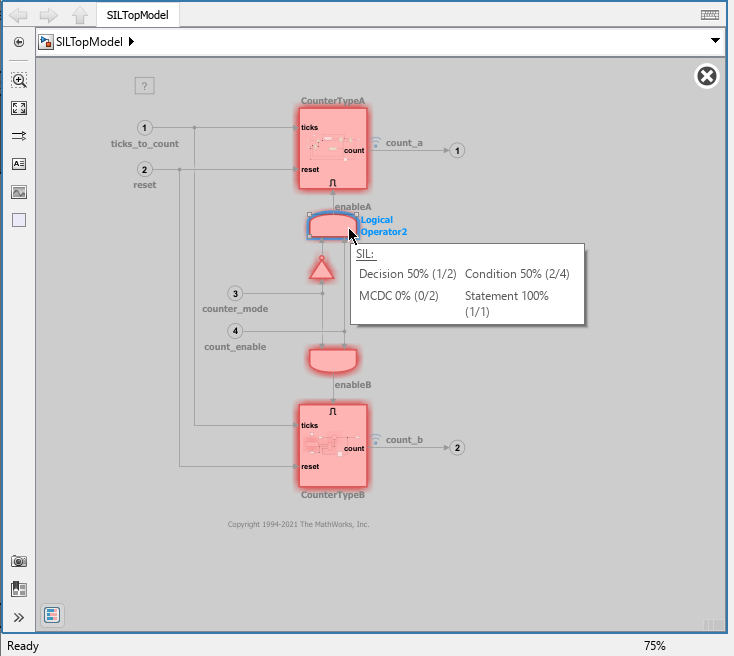Open the SILTopModel tab

pyautogui.click(x=139, y=15)
